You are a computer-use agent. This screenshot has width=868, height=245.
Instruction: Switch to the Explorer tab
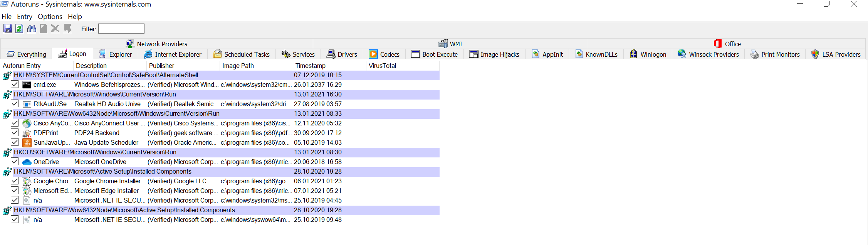115,54
